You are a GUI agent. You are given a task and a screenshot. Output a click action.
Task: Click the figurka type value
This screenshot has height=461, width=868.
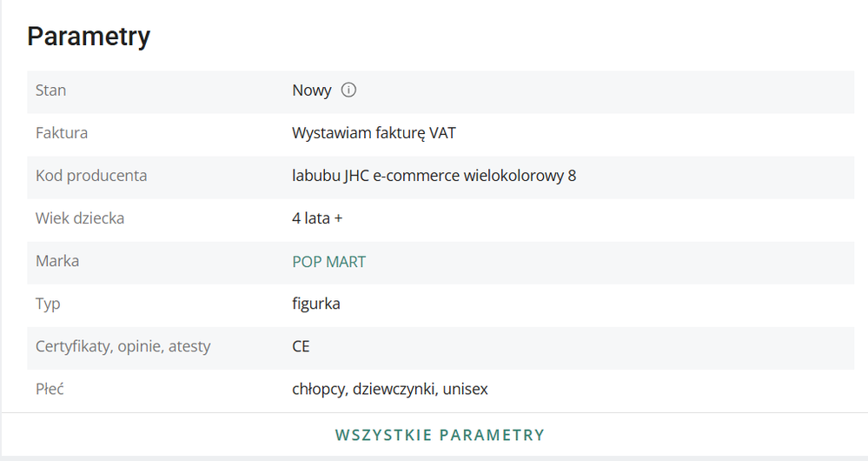(x=316, y=304)
